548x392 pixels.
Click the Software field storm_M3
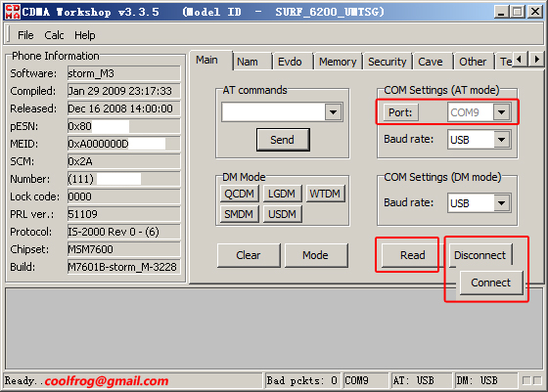click(x=124, y=73)
